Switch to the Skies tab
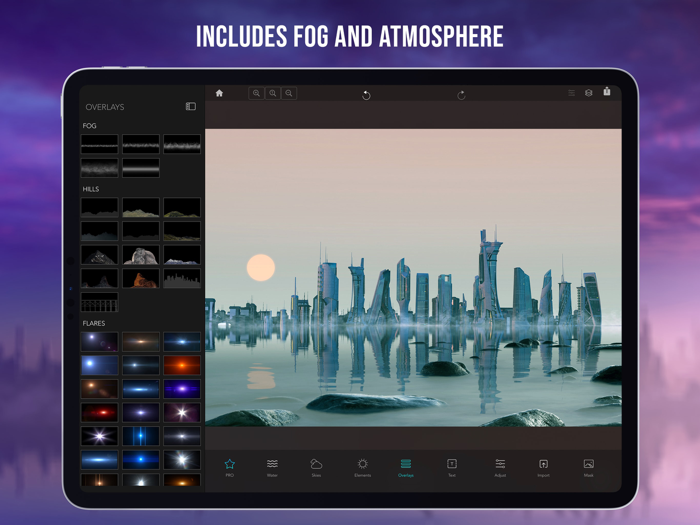The width and height of the screenshot is (700, 525). point(316,467)
